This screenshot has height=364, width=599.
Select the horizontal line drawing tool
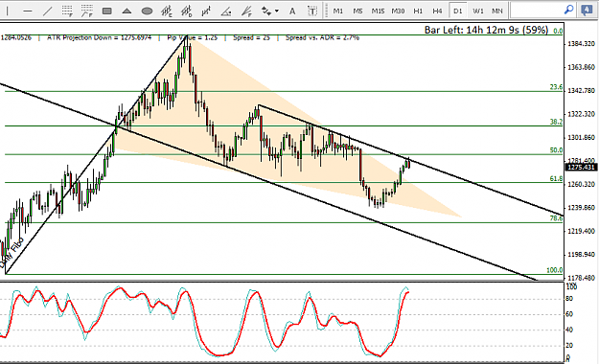28,11
